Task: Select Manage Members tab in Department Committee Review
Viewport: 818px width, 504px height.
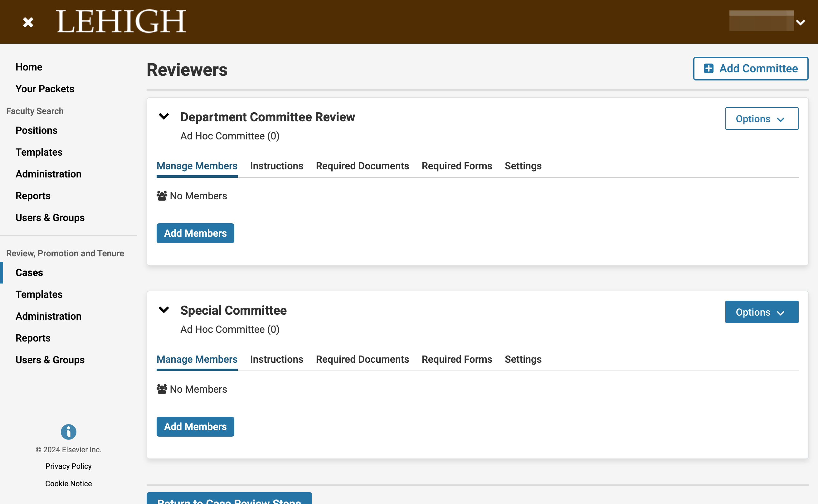Action: (x=197, y=166)
